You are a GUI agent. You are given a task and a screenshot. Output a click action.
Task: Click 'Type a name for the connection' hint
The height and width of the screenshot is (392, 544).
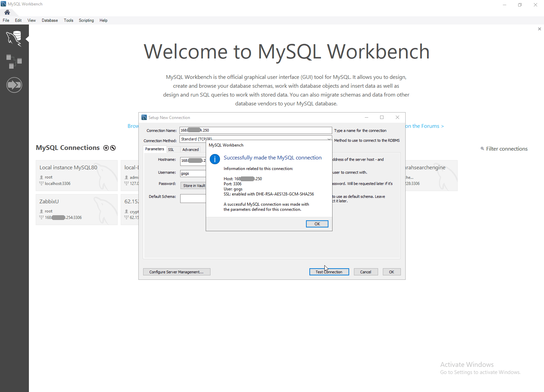coord(360,131)
